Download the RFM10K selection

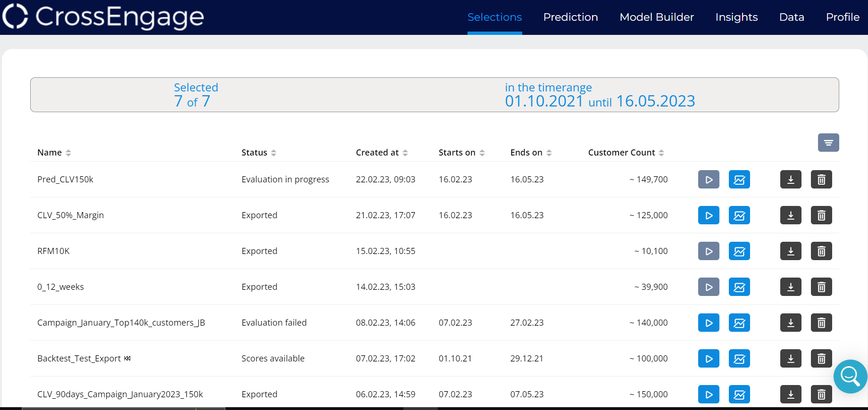791,251
